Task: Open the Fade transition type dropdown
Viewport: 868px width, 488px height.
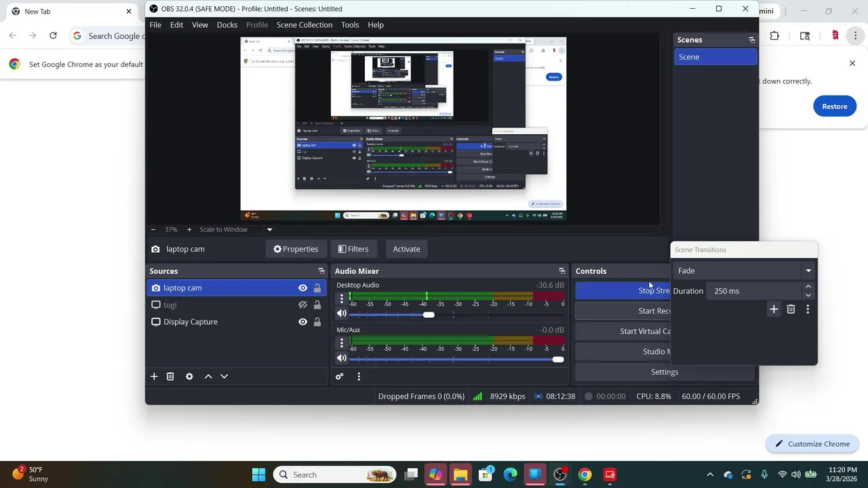Action: point(745,271)
